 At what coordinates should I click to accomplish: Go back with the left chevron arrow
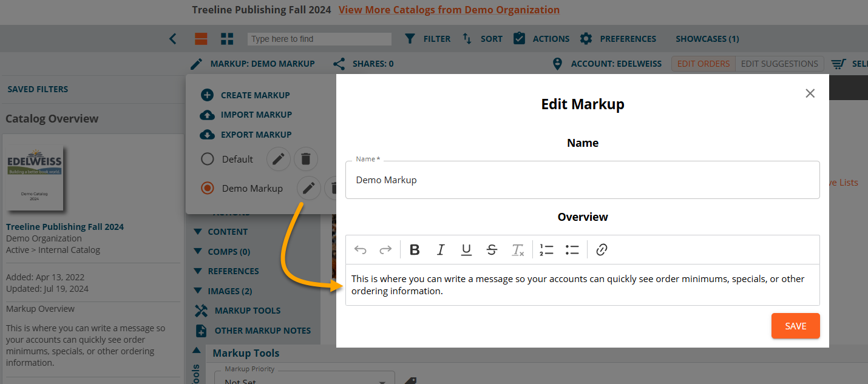(x=173, y=39)
